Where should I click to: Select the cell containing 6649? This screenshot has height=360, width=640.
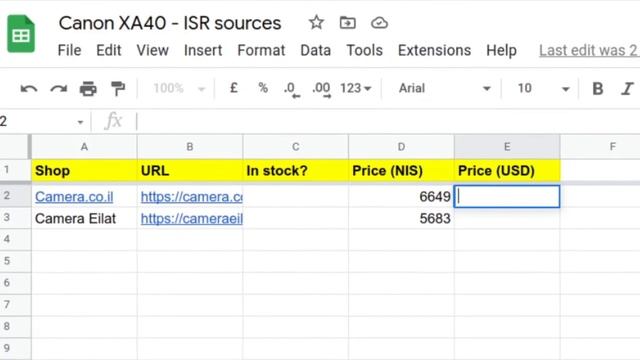click(401, 196)
